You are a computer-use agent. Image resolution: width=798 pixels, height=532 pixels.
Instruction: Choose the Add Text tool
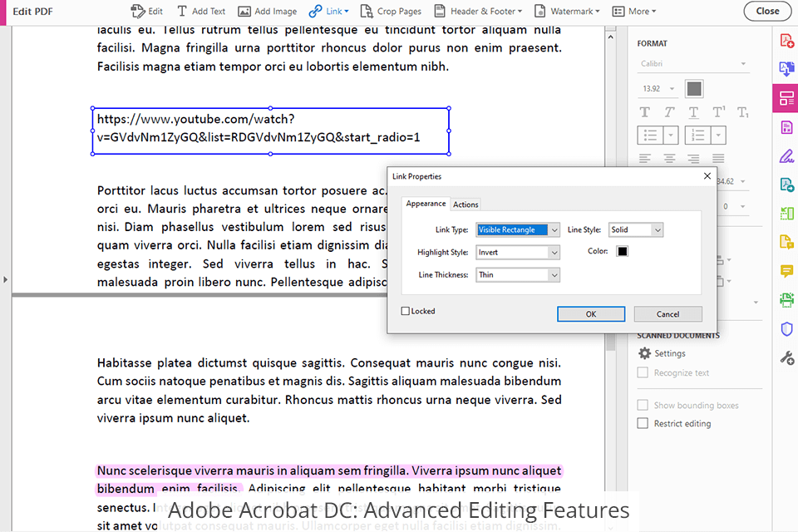tap(201, 11)
